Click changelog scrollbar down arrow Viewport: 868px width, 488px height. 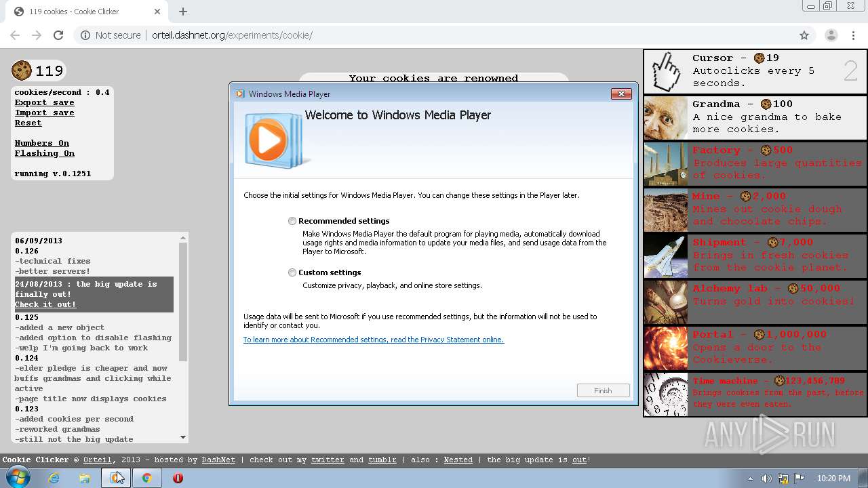tap(183, 437)
